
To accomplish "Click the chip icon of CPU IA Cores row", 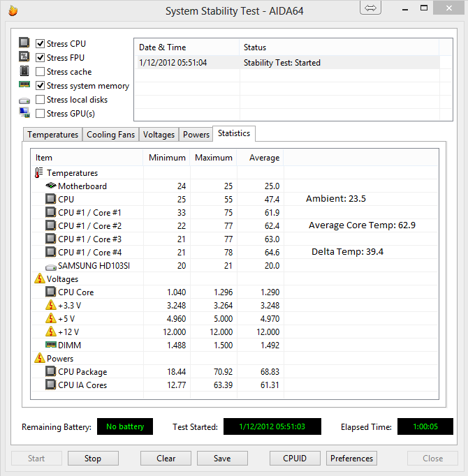I will (51, 385).
